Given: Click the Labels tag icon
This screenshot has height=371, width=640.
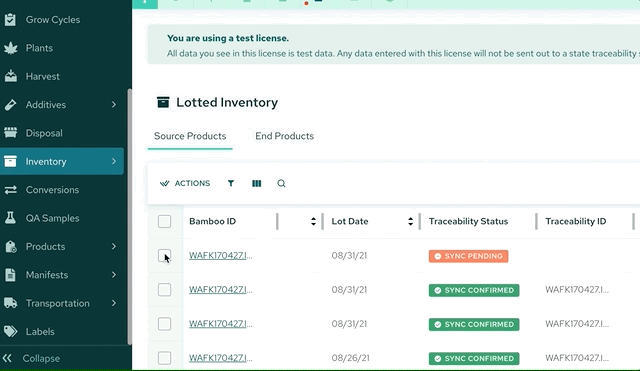Looking at the screenshot, I should (11, 331).
